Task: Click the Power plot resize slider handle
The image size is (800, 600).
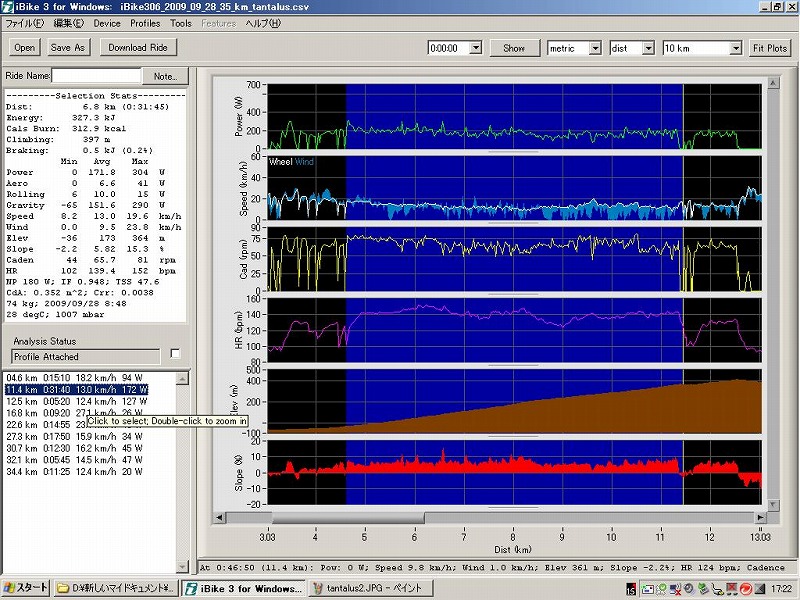Action: click(513, 152)
